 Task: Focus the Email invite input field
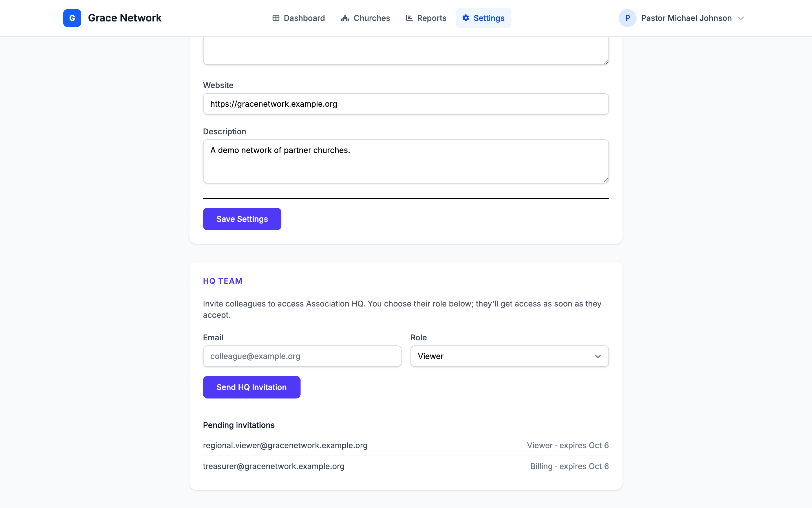(302, 356)
